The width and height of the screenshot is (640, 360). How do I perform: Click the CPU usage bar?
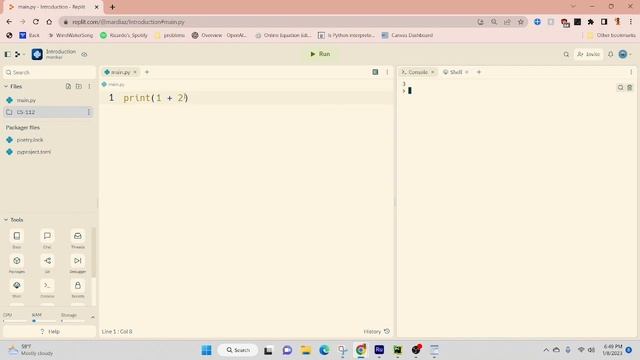click(x=15, y=321)
